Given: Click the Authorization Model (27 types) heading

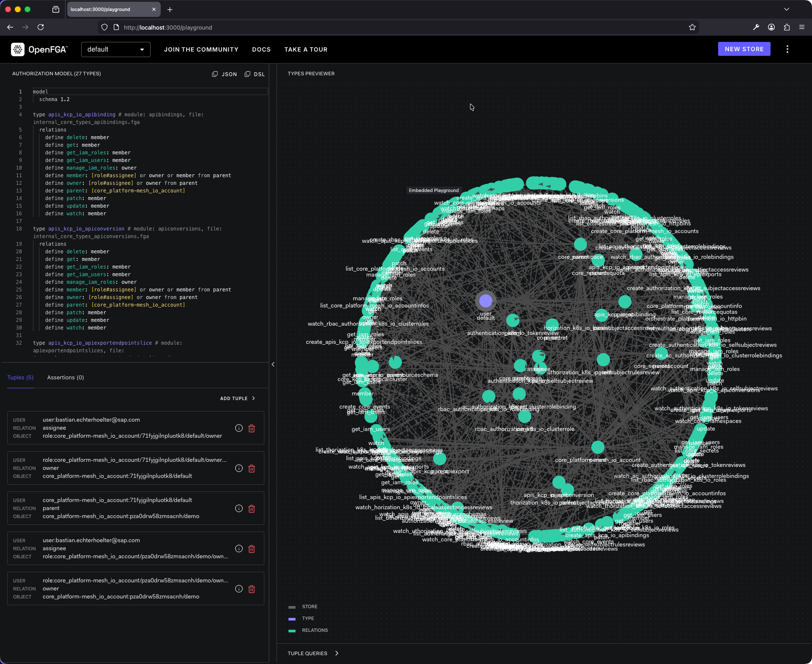Looking at the screenshot, I should (x=57, y=74).
